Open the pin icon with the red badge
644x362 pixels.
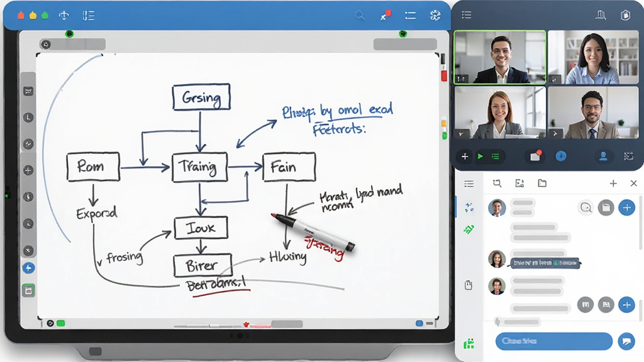pyautogui.click(x=386, y=15)
